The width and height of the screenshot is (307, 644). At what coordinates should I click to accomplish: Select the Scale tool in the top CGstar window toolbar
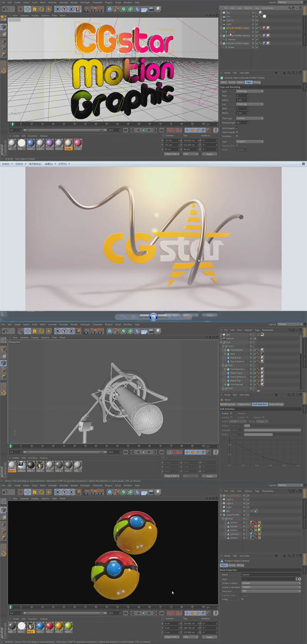tap(35, 8)
